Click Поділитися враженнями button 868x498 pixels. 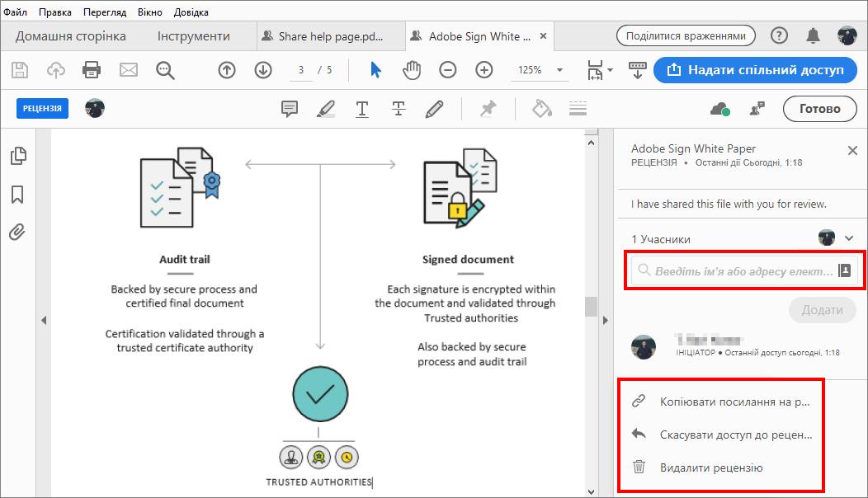686,36
